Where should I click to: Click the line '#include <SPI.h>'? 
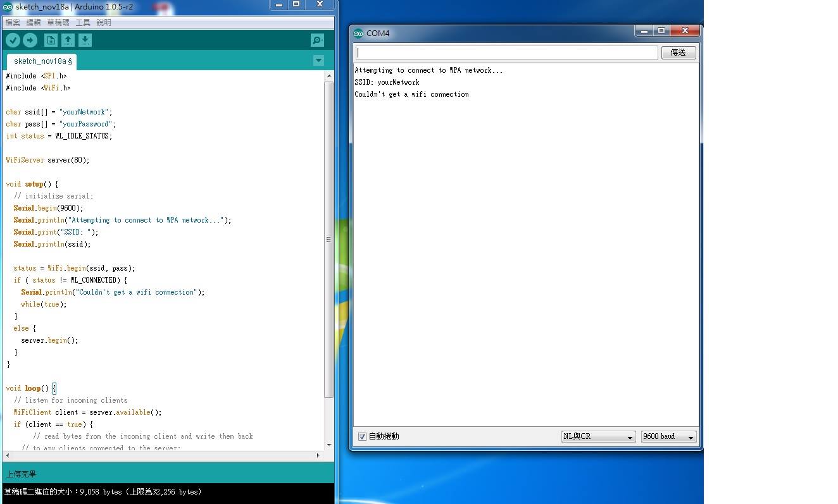36,76
